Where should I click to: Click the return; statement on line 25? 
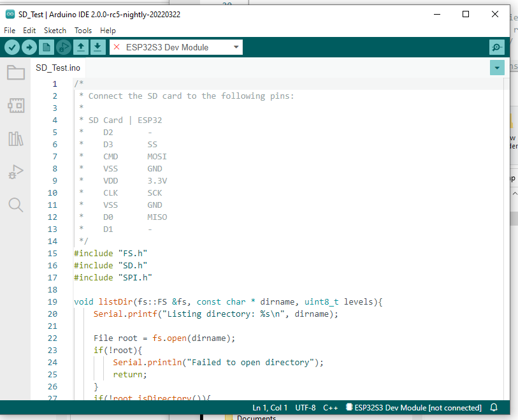coord(130,374)
